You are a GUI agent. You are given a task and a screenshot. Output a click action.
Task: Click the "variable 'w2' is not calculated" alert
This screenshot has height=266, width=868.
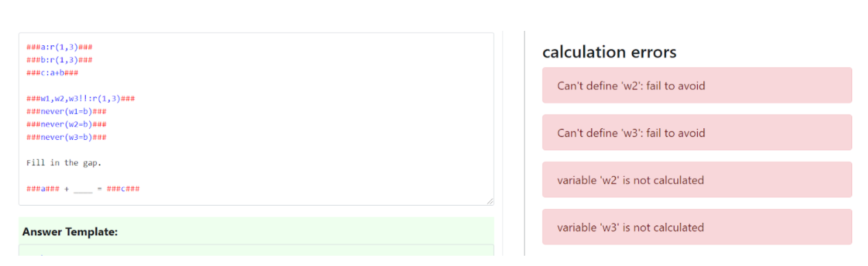pyautogui.click(x=697, y=180)
